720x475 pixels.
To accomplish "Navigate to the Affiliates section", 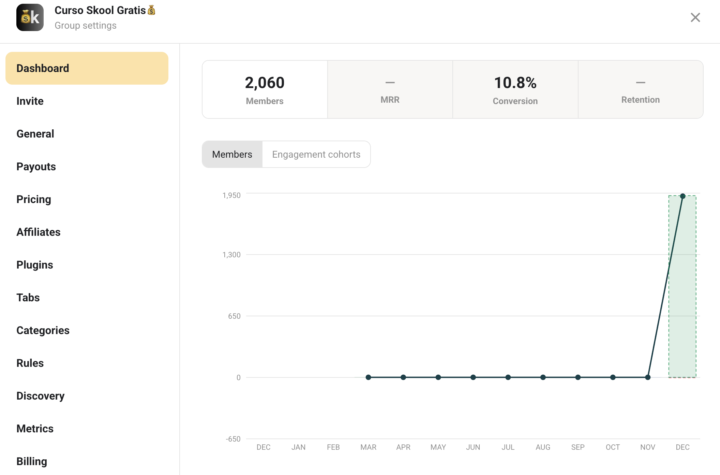I will (x=38, y=232).
